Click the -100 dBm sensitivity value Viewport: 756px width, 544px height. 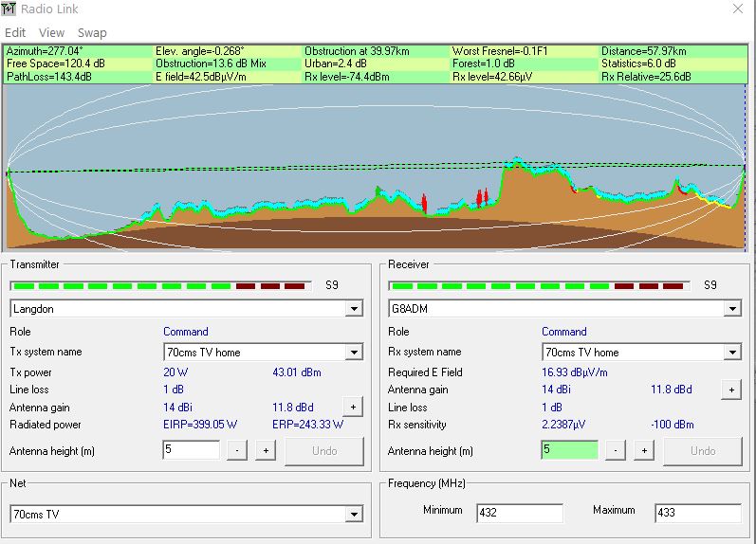point(673,425)
